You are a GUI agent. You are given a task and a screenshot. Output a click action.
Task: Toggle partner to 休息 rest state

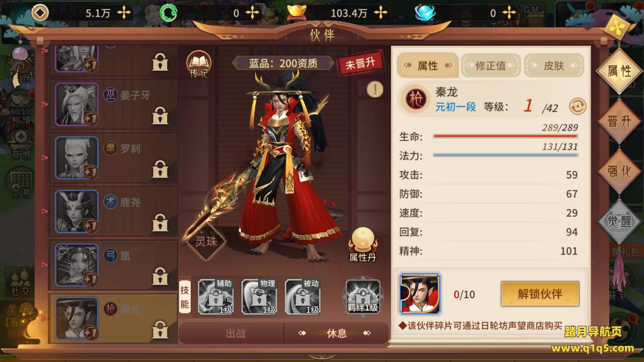point(336,333)
